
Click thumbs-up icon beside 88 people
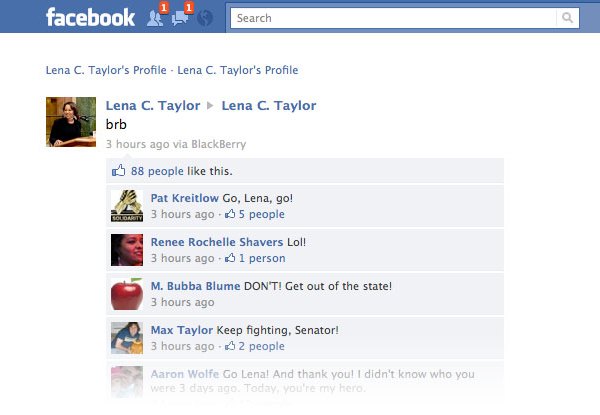click(x=119, y=171)
